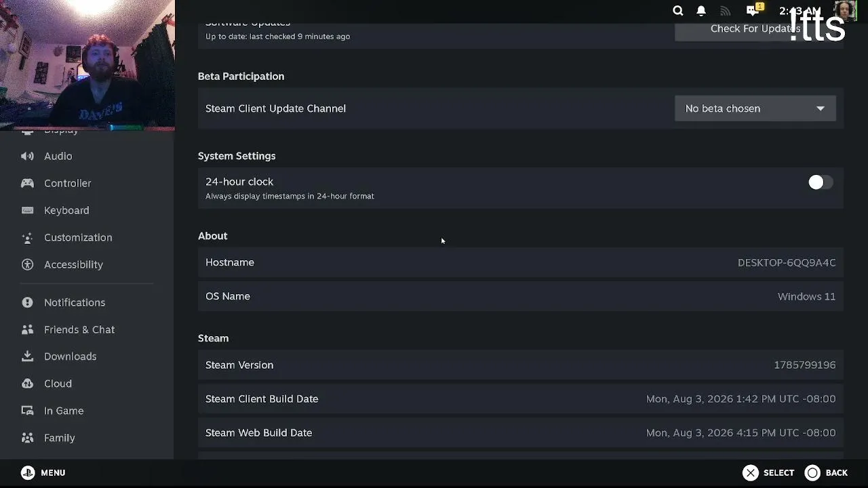
Task: Click the MENU button in footer
Action: click(x=43, y=473)
